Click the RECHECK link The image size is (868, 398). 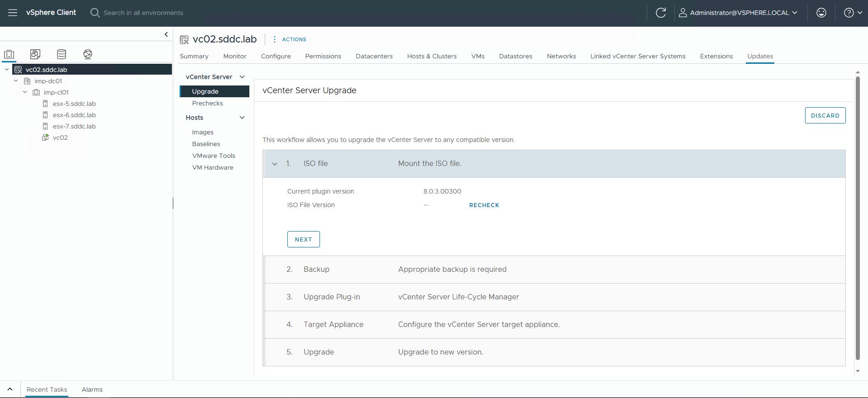pyautogui.click(x=484, y=205)
